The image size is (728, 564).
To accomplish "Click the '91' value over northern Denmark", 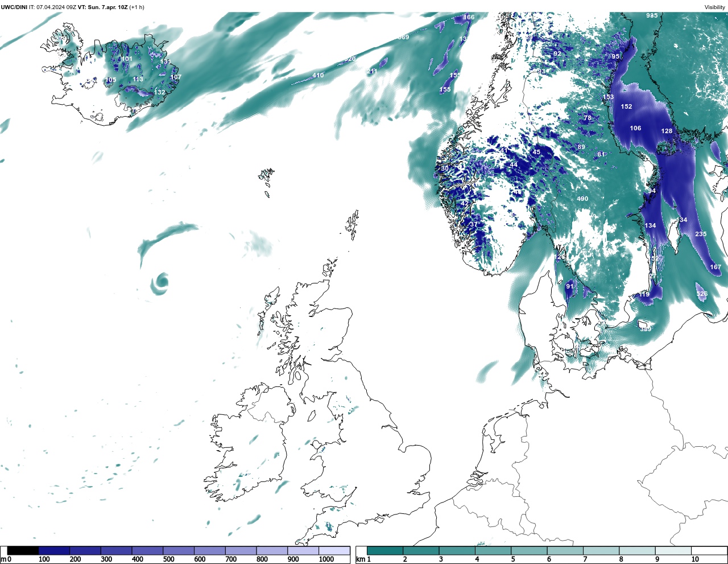I will 570,287.
